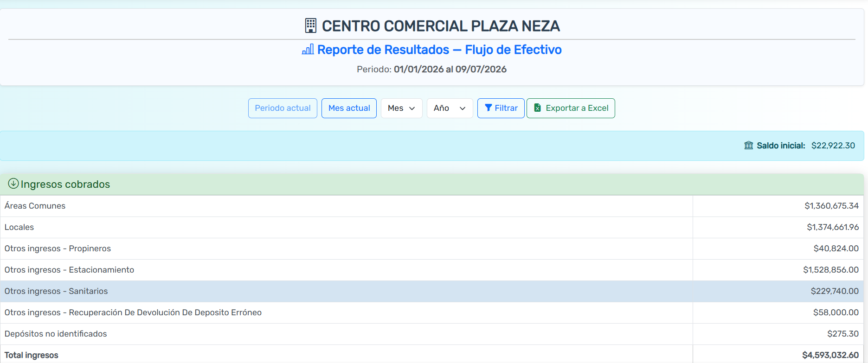Select the Áreas Comunes row label
The width and height of the screenshot is (868, 363).
[35, 206]
